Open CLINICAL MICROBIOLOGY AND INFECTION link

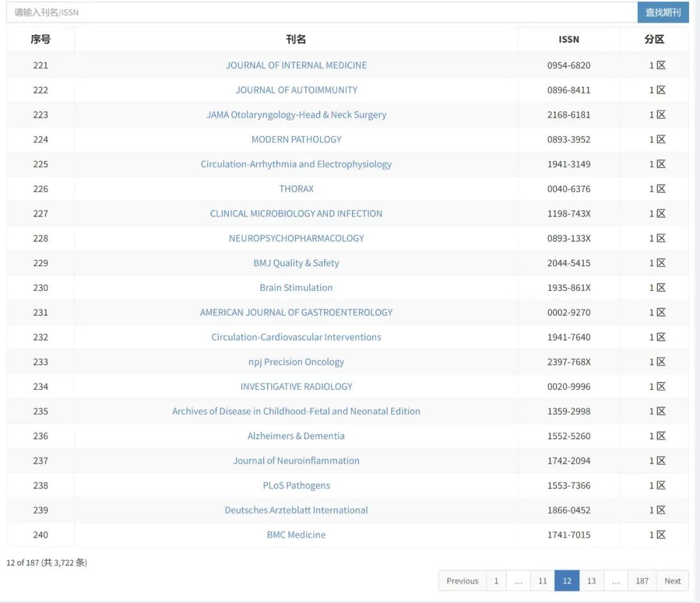296,214
